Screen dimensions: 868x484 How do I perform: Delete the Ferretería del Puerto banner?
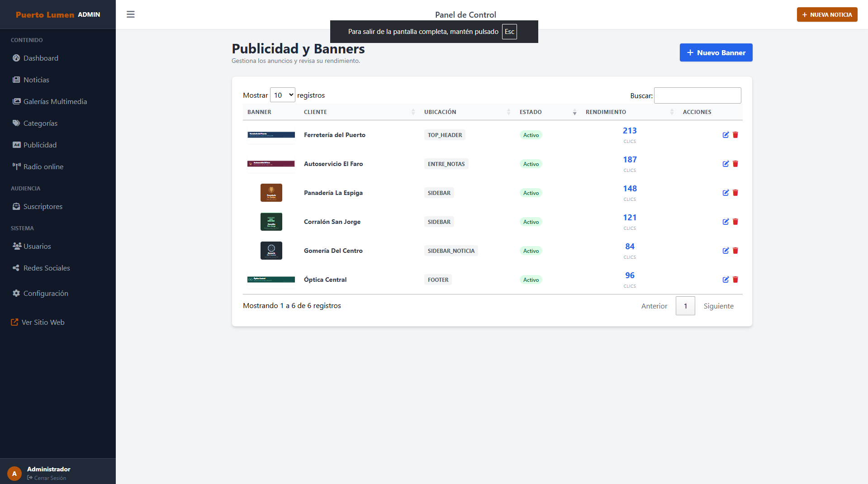[x=735, y=135]
